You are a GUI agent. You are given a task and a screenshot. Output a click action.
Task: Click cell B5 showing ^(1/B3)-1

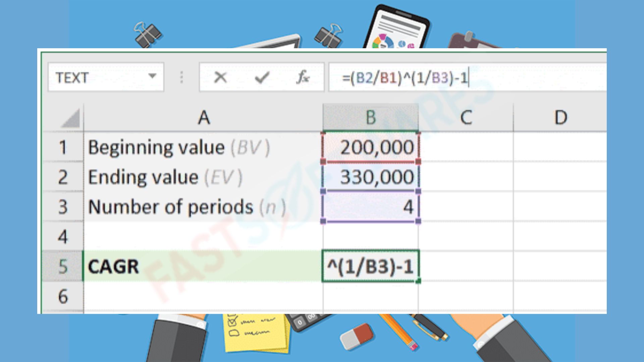371,266
